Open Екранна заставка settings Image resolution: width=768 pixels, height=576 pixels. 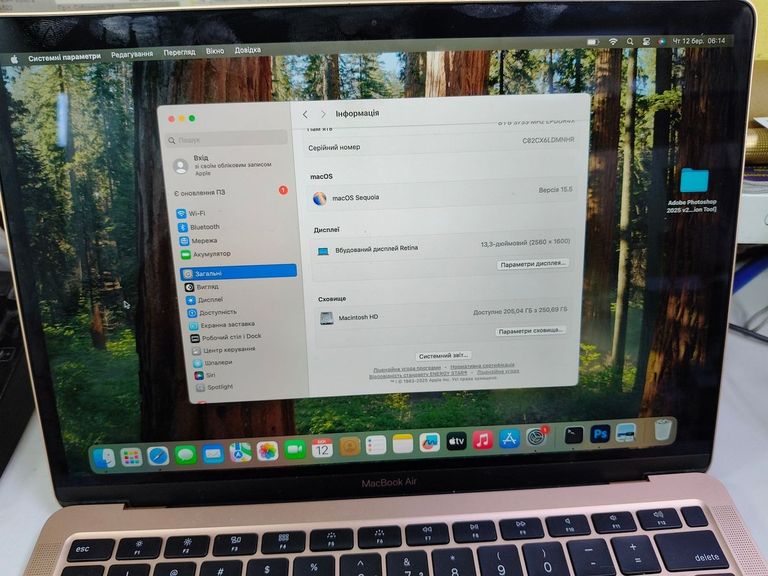click(222, 325)
